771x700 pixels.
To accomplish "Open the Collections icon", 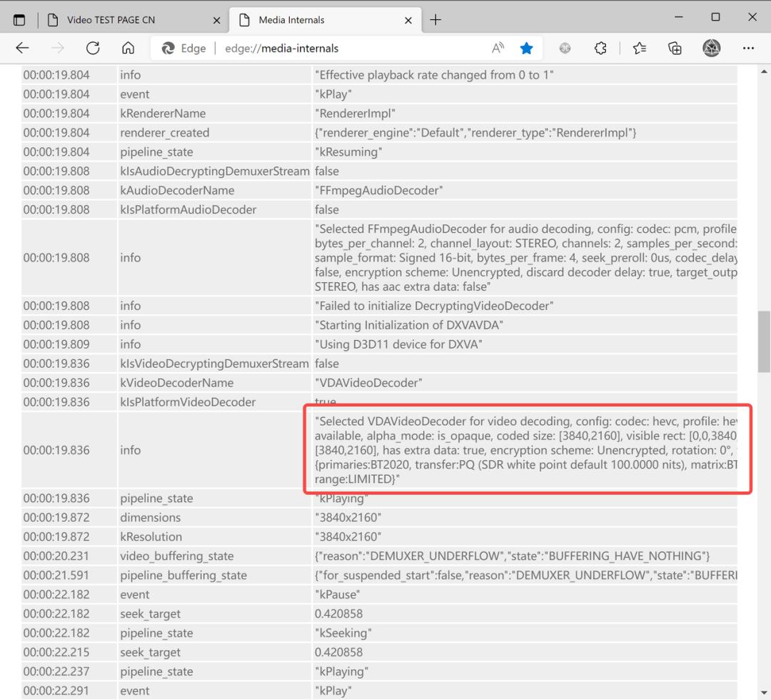I will pos(675,48).
